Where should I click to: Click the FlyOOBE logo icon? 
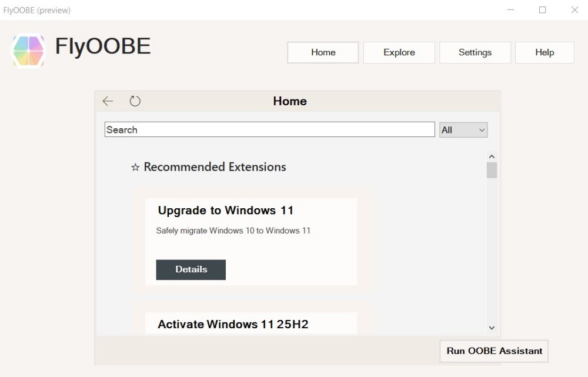28,51
